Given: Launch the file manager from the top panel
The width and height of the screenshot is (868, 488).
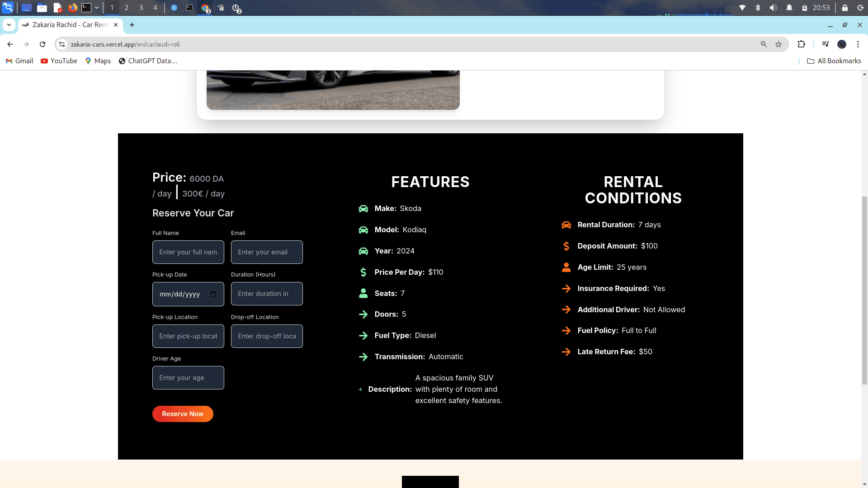Looking at the screenshot, I should point(42,8).
